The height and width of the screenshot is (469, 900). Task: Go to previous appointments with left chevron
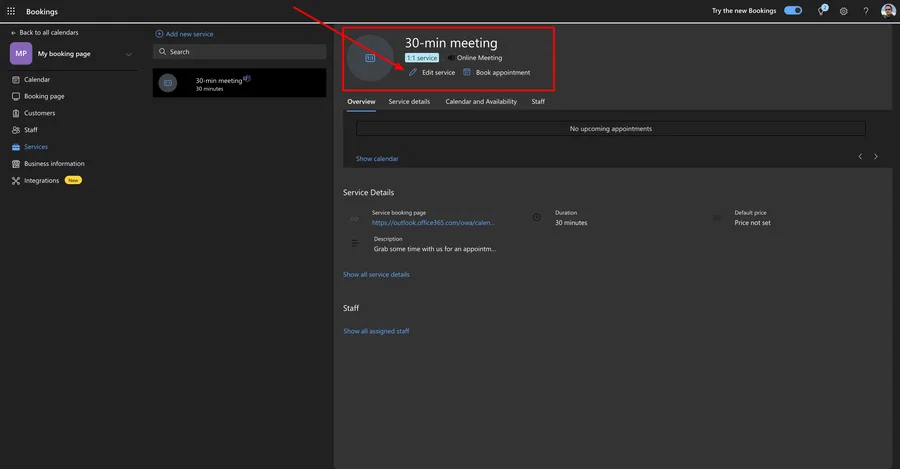click(x=860, y=156)
